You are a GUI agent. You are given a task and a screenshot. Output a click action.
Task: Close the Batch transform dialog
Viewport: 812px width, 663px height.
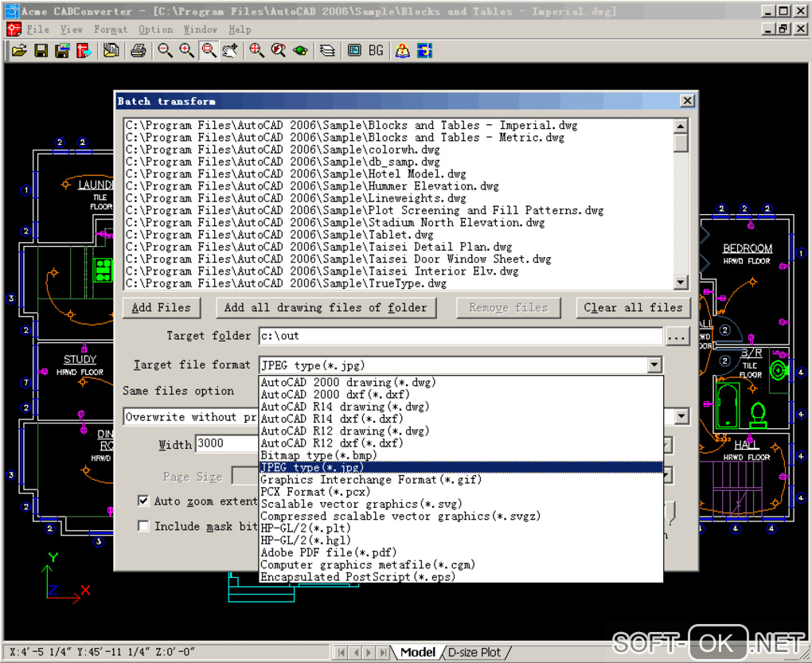(x=687, y=101)
